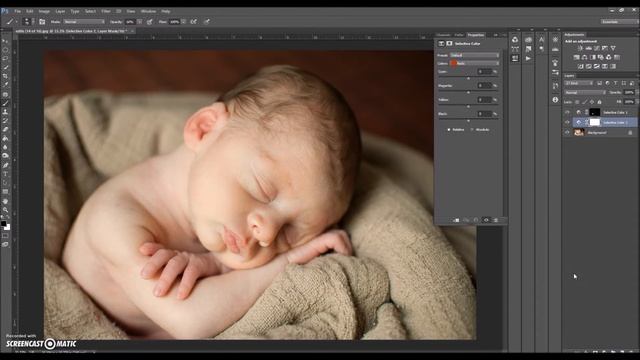The image size is (640, 360).
Task: Toggle lock transparent pixels
Action: click(x=577, y=102)
